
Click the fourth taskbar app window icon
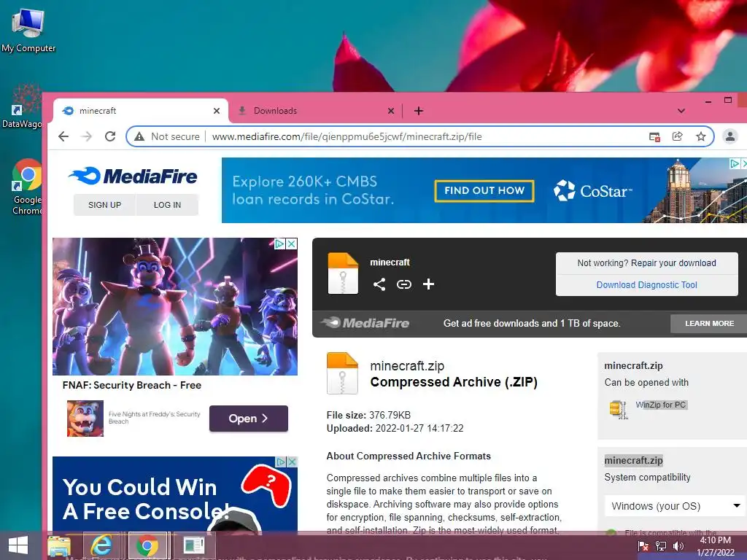pyautogui.click(x=193, y=545)
